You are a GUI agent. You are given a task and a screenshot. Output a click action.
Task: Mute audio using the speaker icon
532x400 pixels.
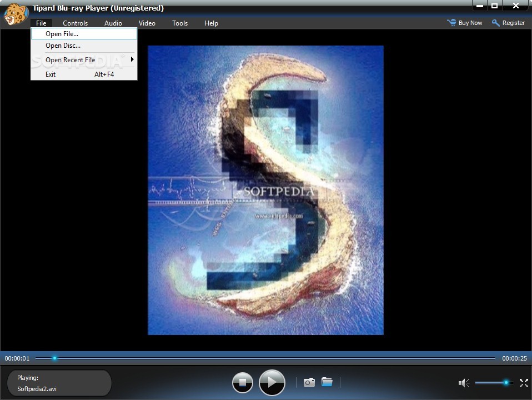pos(464,383)
